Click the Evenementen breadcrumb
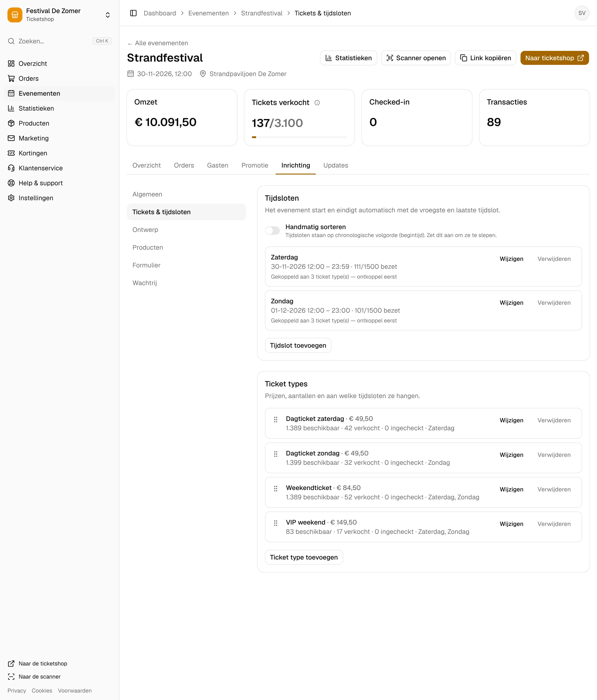Screen dimensions: 597x700 pos(208,13)
